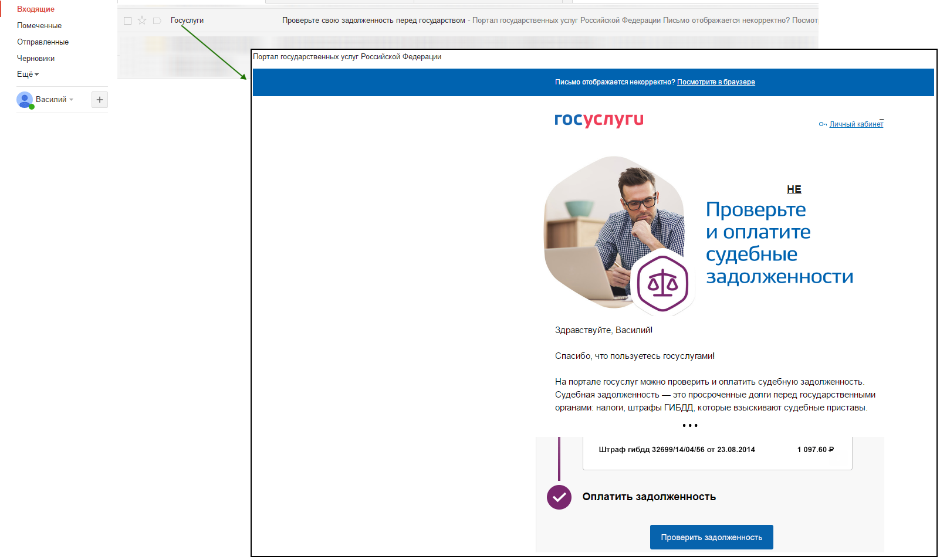This screenshot has height=560, width=940.
Task: Click the key icon beside Личный кабинет
Action: click(823, 124)
